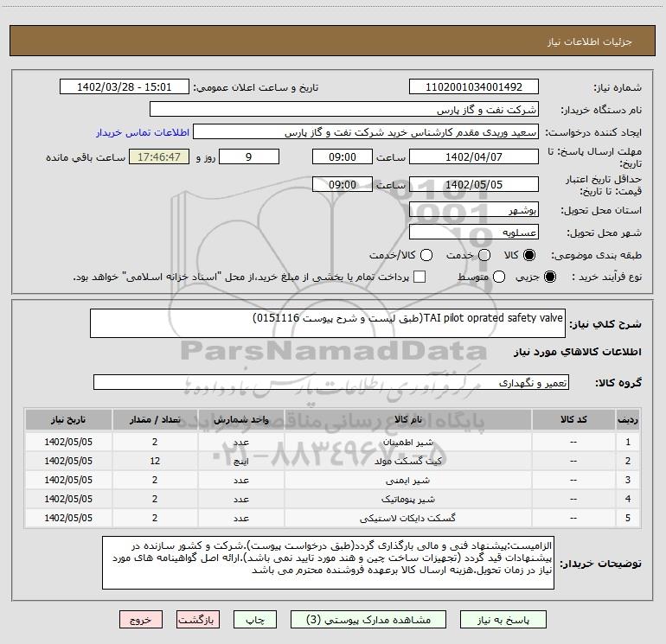Select the خدمت radio button
The height and width of the screenshot is (644, 666).
484,255
